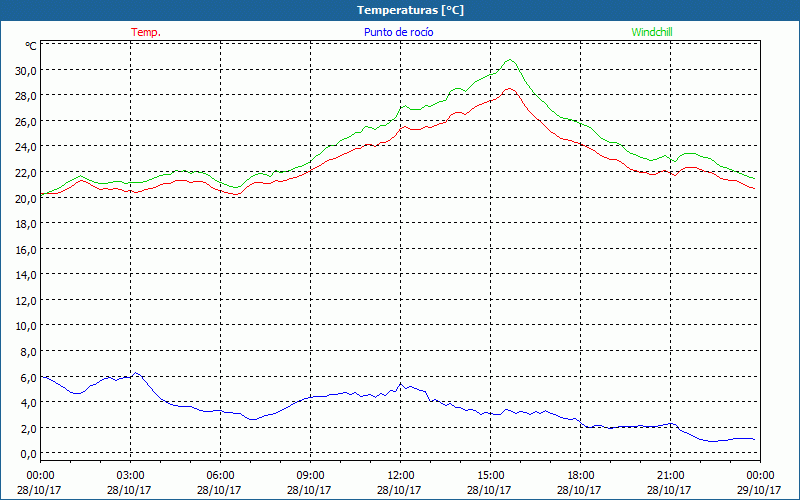Click the "12,0" y-axis value

click(x=26, y=301)
